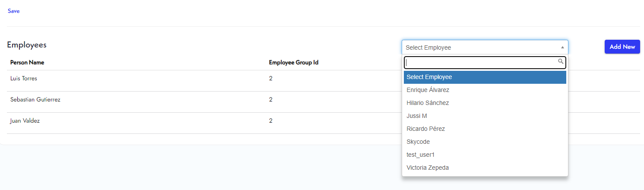Click the Save link
This screenshot has height=190, width=644.
[13, 11]
